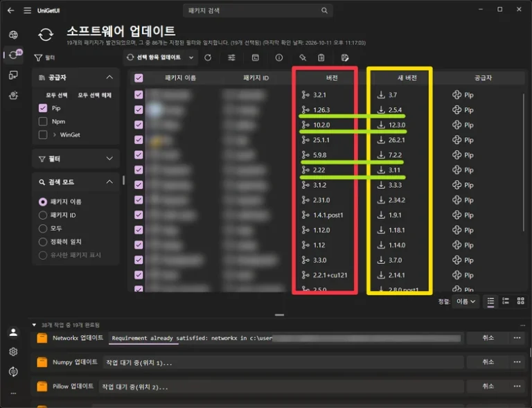This screenshot has width=532, height=408.
Task: Sort by the 새 버전 column header
Action: point(407,78)
